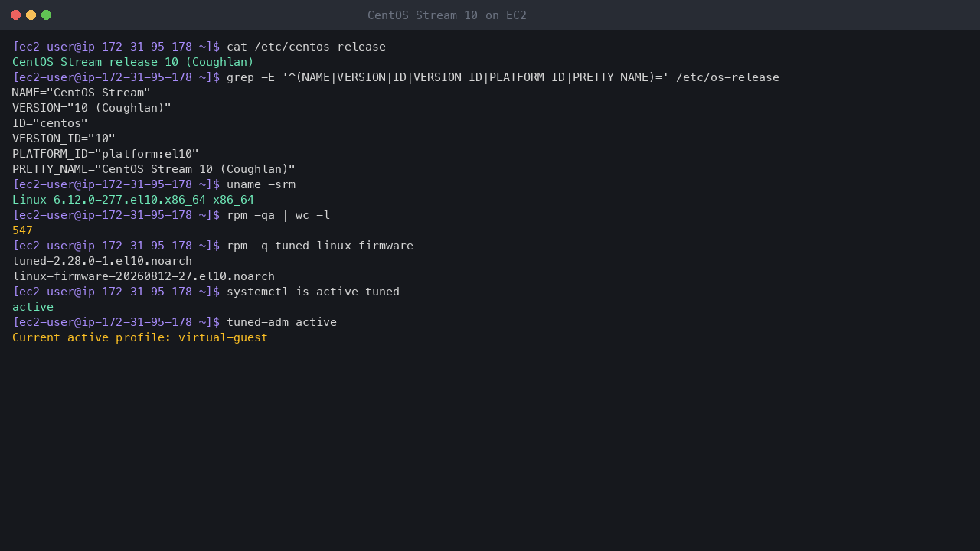Click the grep command reading /etc/os-release

point(503,77)
